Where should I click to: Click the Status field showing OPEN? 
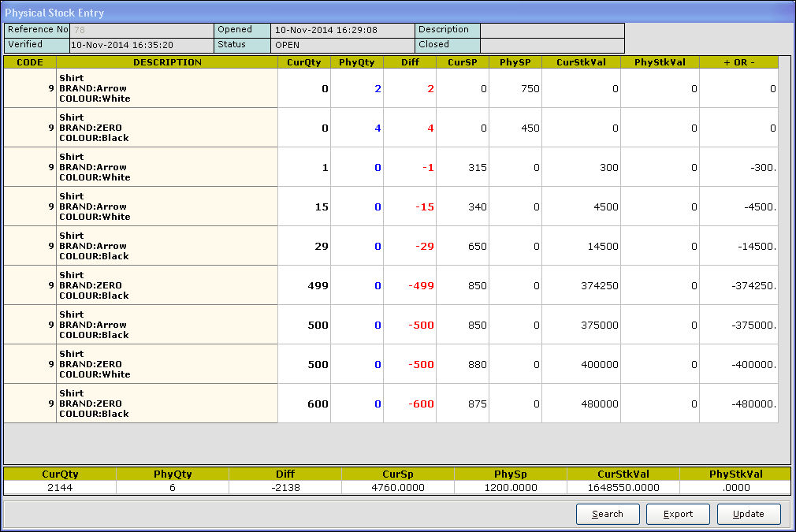[x=343, y=45]
